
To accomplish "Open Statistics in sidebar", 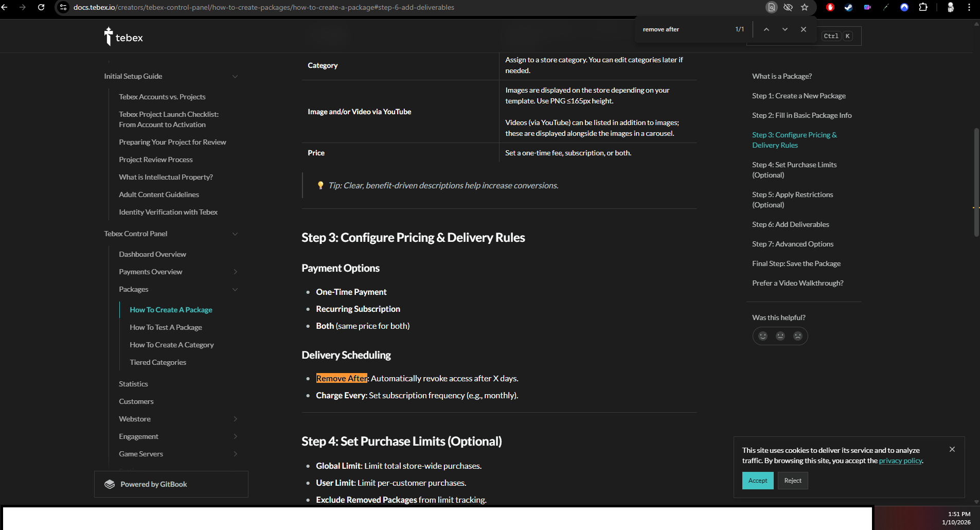I will 133,384.
